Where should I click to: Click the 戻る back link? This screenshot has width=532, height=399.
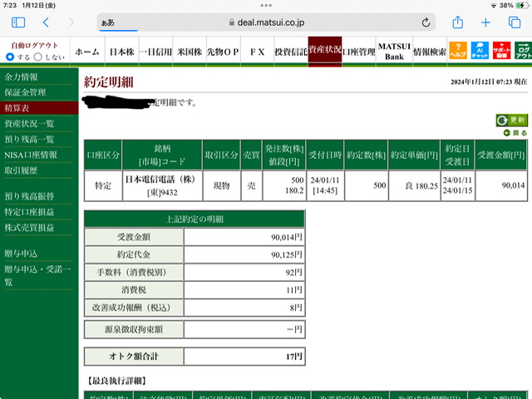[515, 133]
